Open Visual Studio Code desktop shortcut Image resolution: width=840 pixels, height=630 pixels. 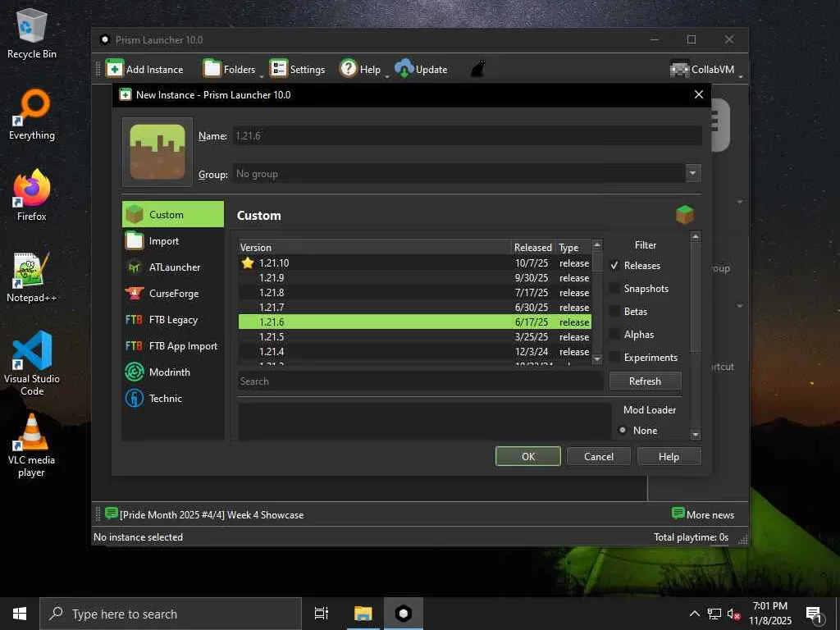pyautogui.click(x=32, y=363)
